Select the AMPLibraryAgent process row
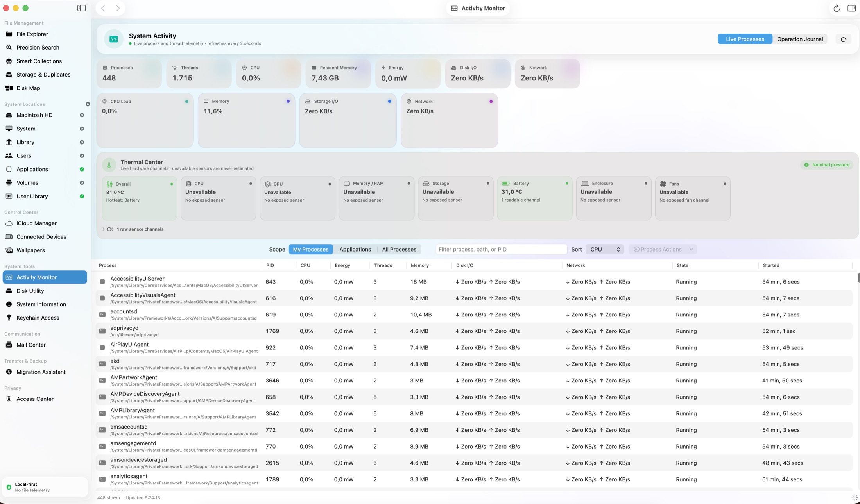 pos(474,413)
